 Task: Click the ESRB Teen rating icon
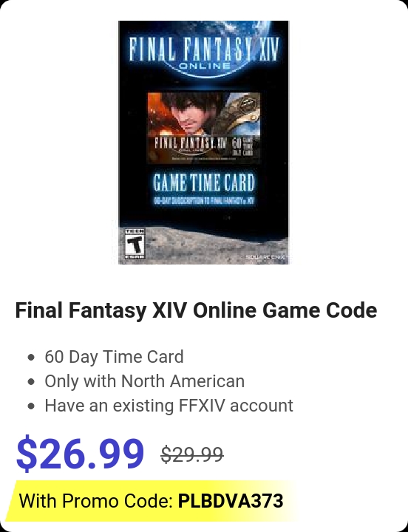point(135,243)
